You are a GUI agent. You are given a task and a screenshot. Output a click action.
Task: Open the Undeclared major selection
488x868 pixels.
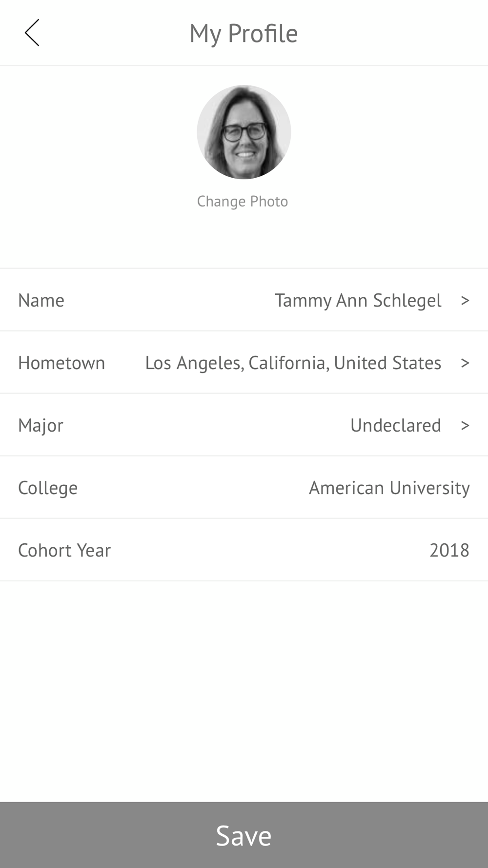tap(395, 425)
